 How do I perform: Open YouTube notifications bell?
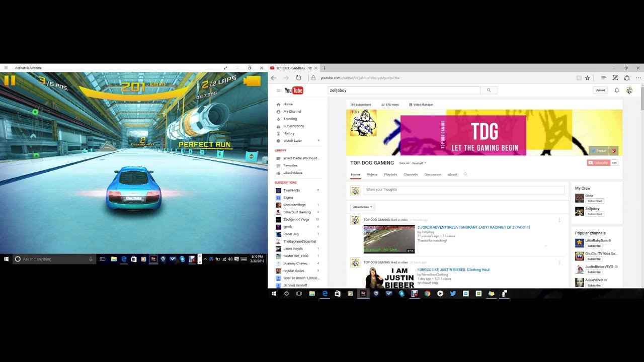pos(617,90)
